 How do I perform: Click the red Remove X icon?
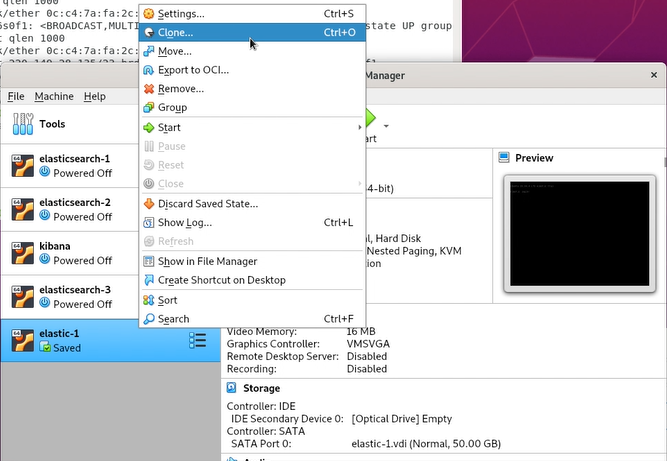point(148,88)
